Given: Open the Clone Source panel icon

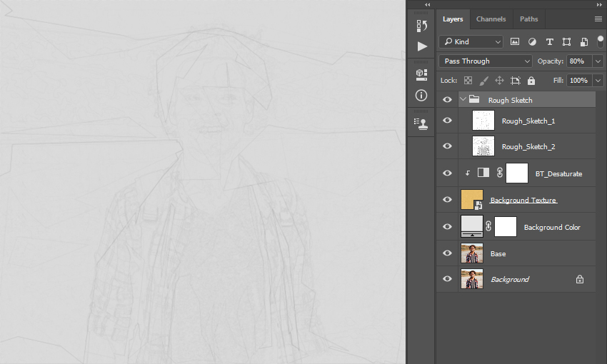Looking at the screenshot, I should pos(421,123).
